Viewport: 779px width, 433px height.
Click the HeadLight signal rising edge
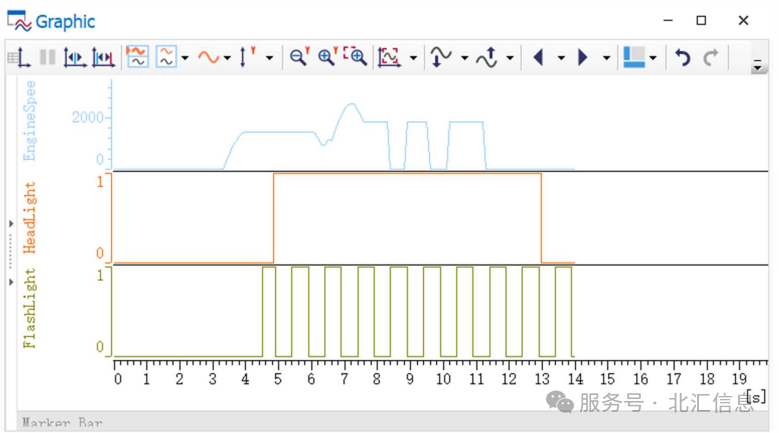[x=273, y=217]
